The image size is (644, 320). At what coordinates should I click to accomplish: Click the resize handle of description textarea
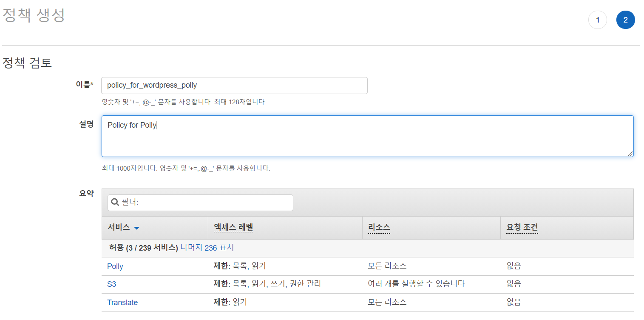[x=630, y=154]
